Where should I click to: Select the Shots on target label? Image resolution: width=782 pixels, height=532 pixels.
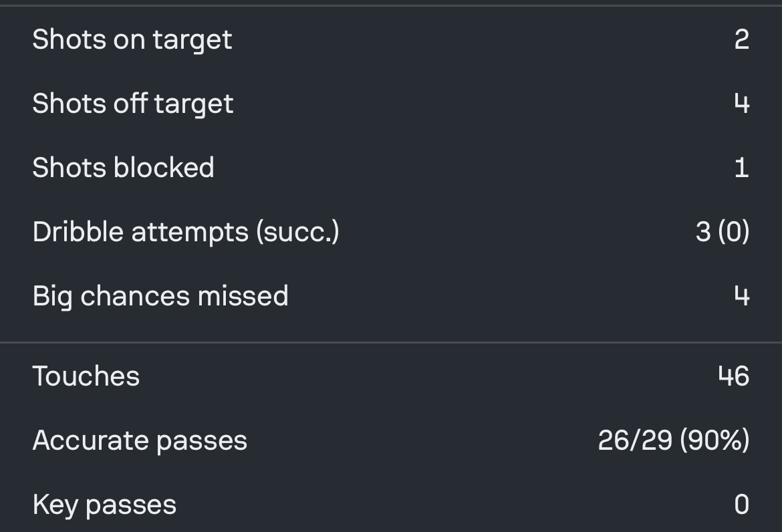point(132,40)
